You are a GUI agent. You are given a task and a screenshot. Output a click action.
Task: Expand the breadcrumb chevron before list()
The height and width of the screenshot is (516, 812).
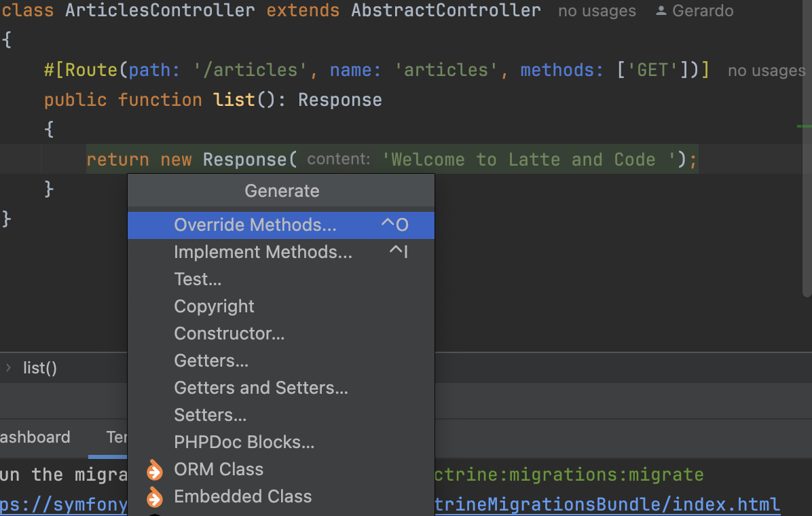click(x=9, y=368)
